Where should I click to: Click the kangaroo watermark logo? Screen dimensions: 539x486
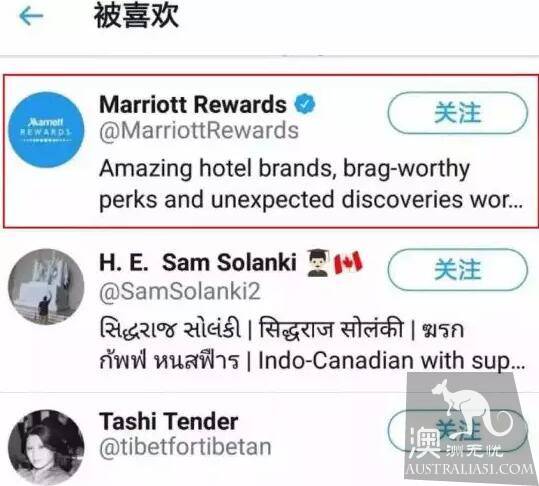coord(469,426)
